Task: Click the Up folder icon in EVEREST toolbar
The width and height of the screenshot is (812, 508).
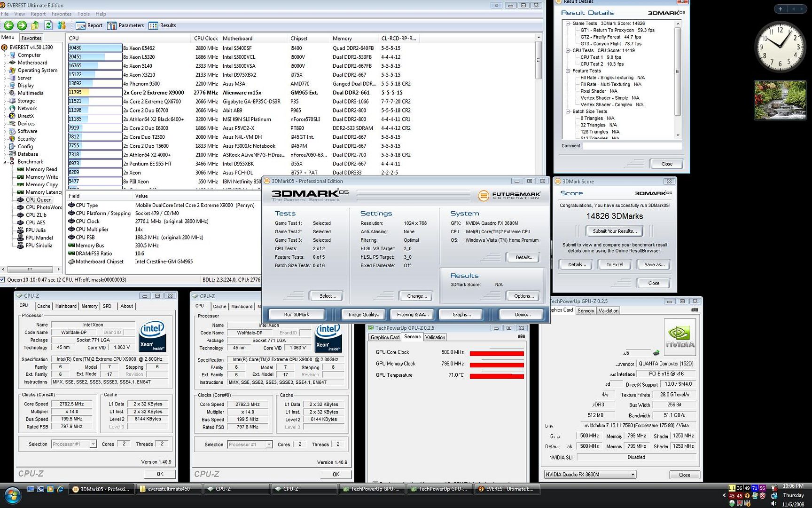Action: click(x=35, y=25)
